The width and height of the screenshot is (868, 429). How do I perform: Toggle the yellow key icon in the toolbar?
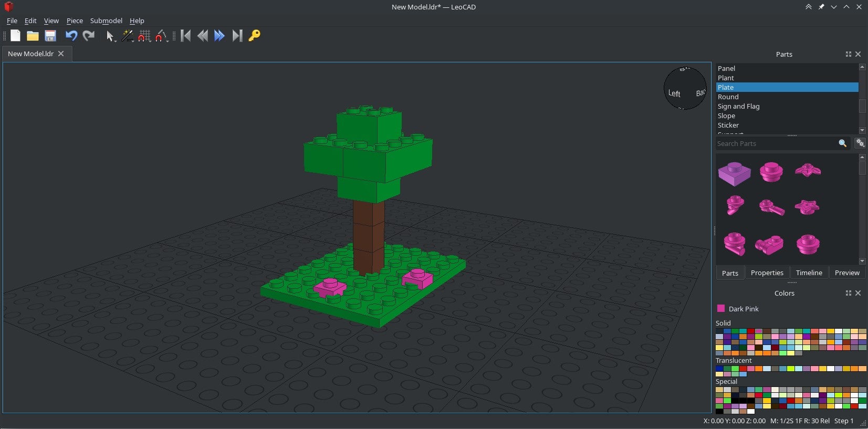(x=254, y=36)
